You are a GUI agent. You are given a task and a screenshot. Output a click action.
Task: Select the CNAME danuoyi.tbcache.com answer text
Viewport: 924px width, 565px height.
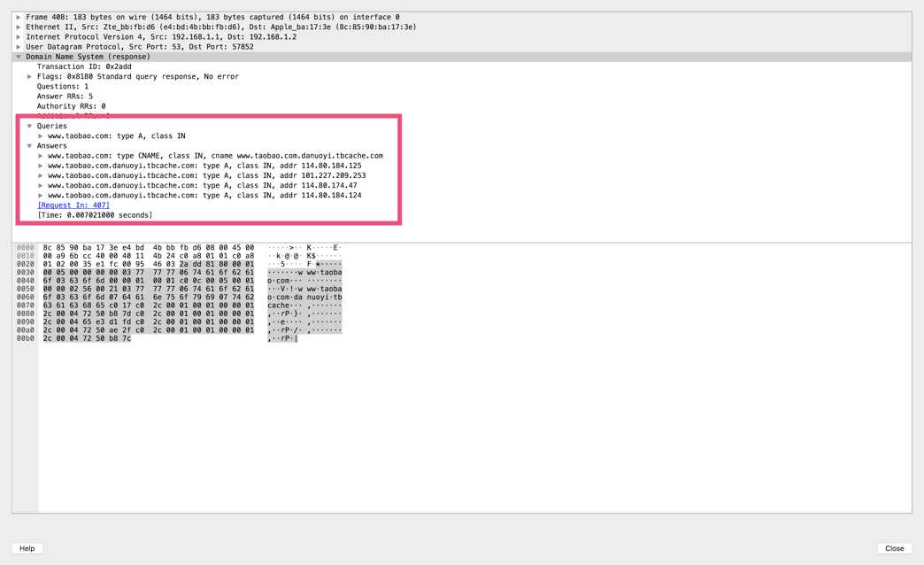click(216, 156)
